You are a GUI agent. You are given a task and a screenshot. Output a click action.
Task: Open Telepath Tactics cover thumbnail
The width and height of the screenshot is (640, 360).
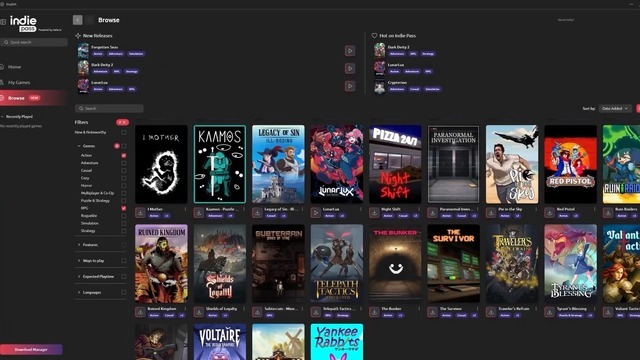[337, 263]
